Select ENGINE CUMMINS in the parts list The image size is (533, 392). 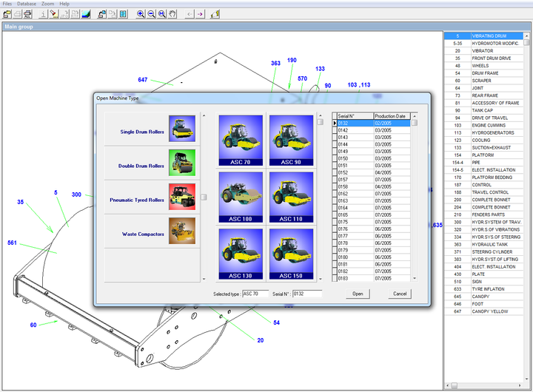click(483, 125)
